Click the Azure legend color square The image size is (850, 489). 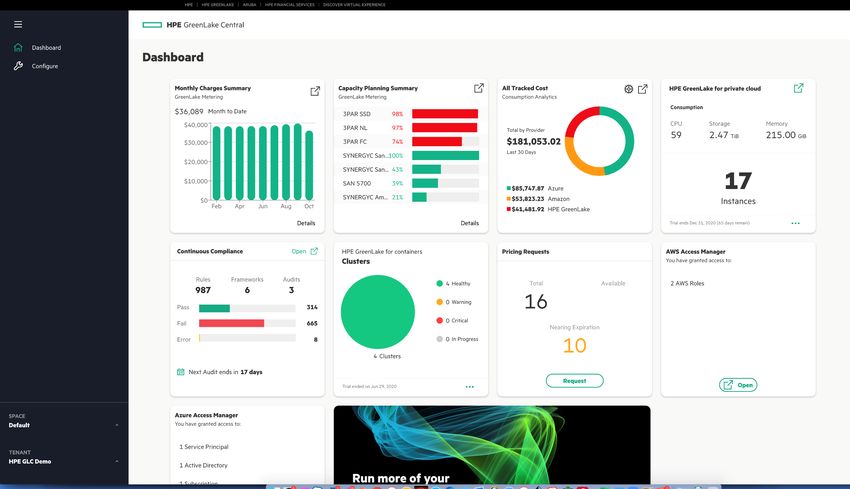508,189
